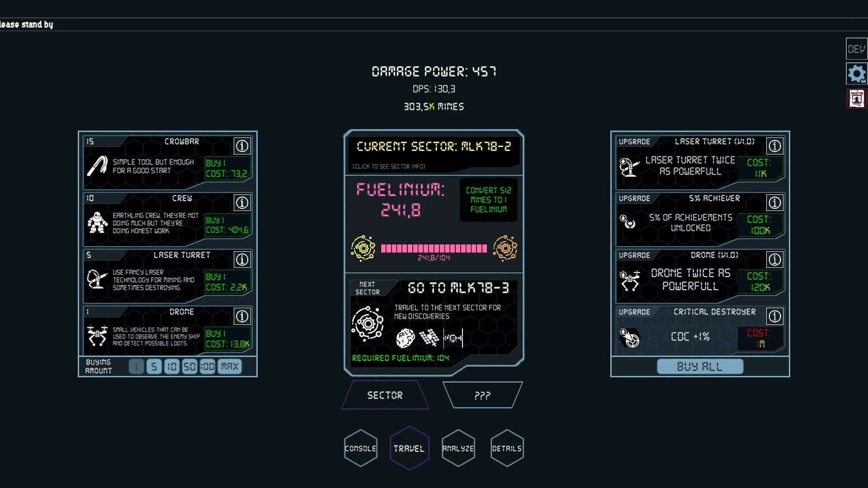
Task: Click the DPS: 130,3 value
Action: tap(434, 89)
